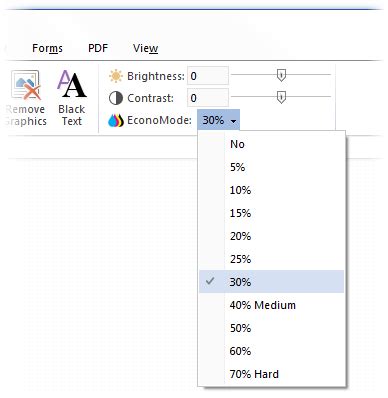This screenshot has width=388, height=398.
Task: Open the Forms tab
Action: tap(47, 48)
